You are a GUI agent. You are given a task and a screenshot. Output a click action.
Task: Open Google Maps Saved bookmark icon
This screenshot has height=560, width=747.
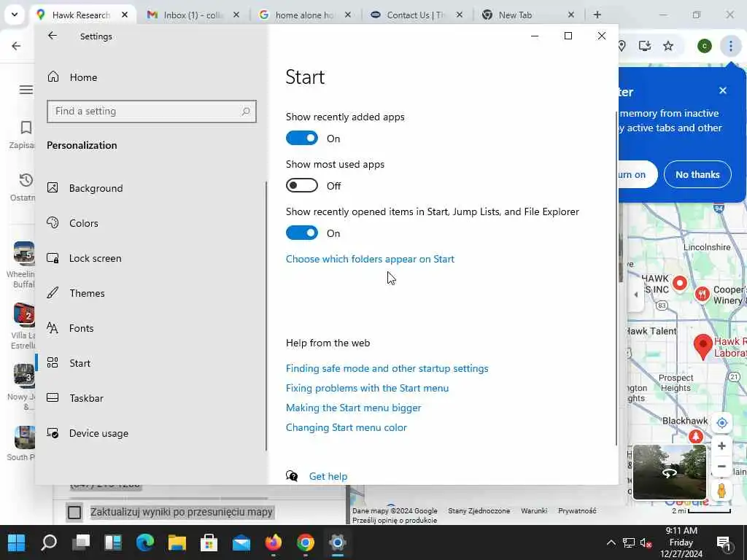[26, 127]
